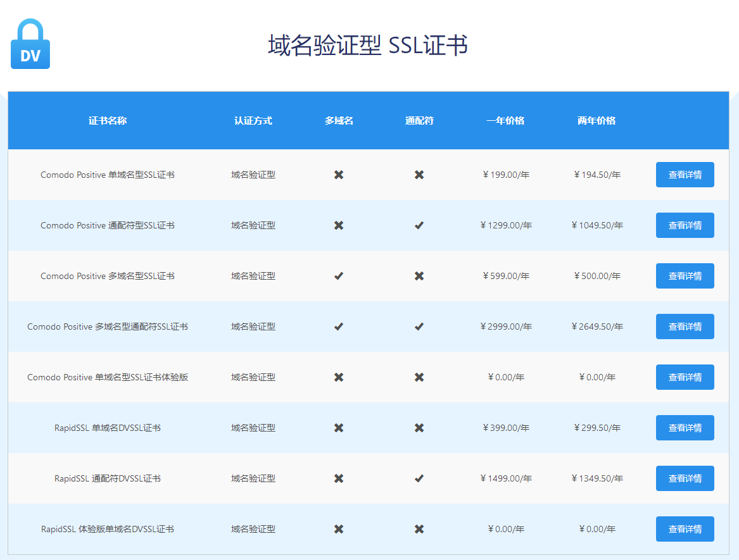Click the 两年价格 column header
739x560 pixels.
coord(597,121)
